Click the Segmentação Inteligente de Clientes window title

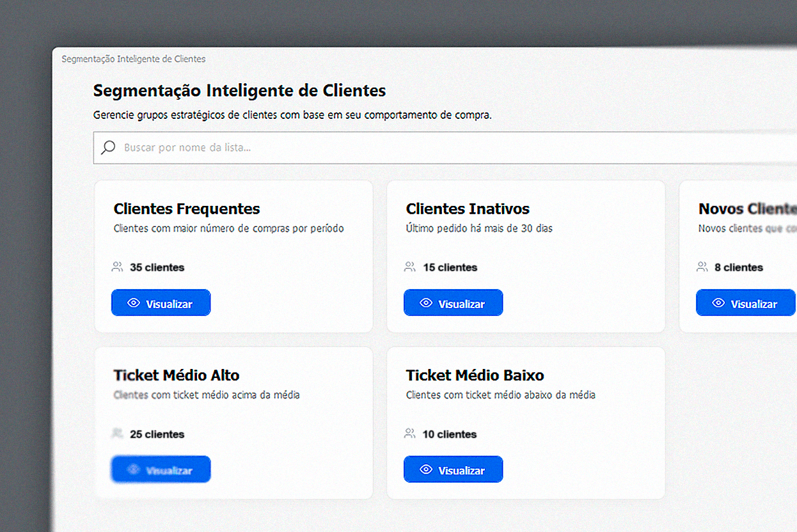134,59
